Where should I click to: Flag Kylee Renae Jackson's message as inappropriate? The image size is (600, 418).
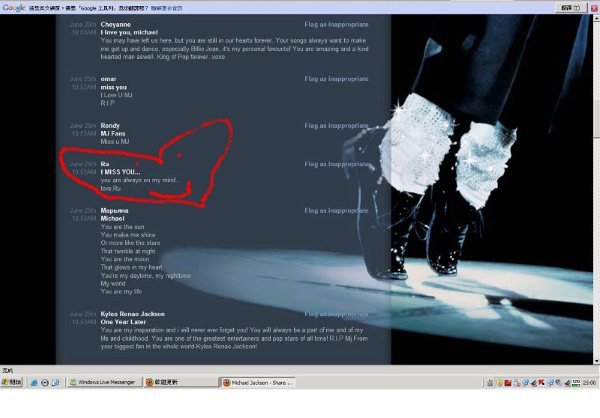(x=336, y=314)
